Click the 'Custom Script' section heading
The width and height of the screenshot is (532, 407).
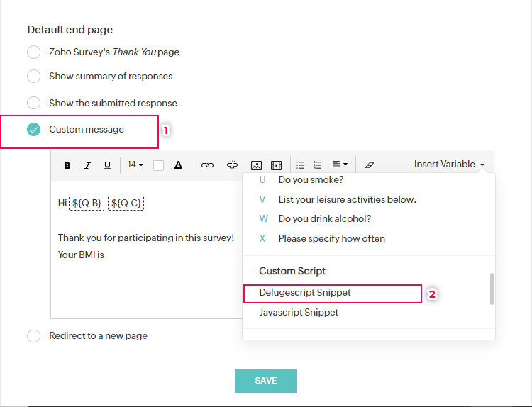tap(292, 271)
